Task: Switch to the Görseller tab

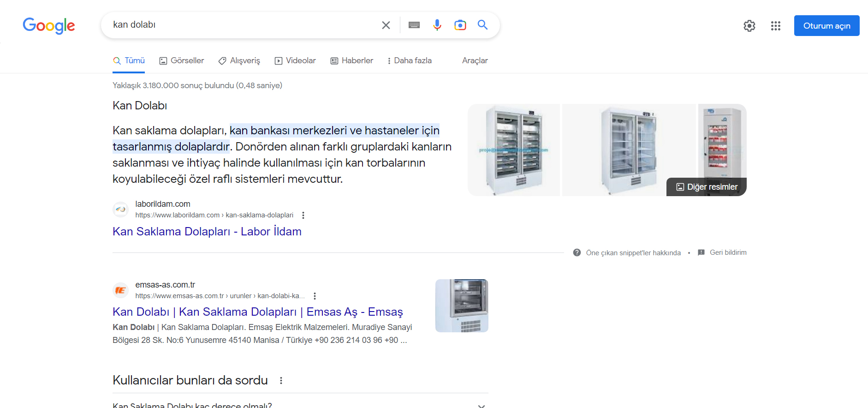Action: (181, 60)
